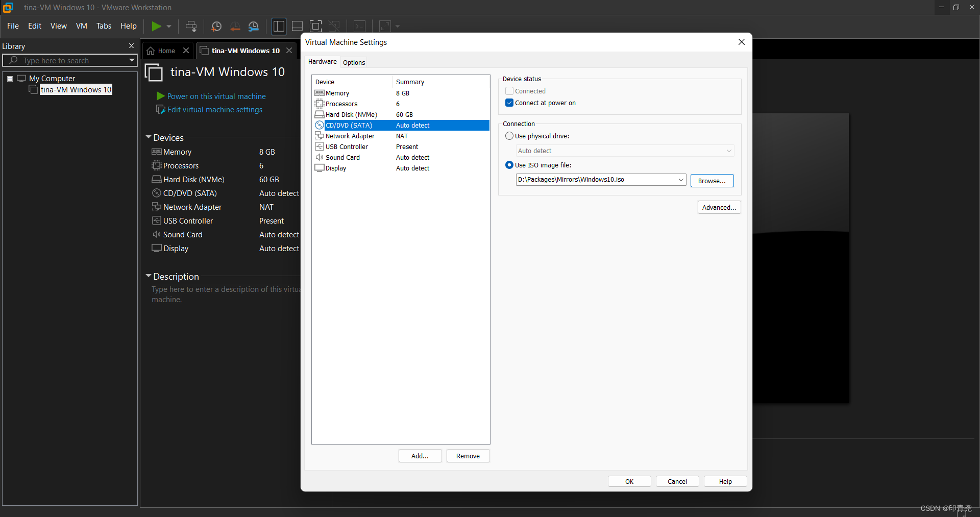Click the Advanced... button
Screen dimensions: 980x517
coord(719,207)
